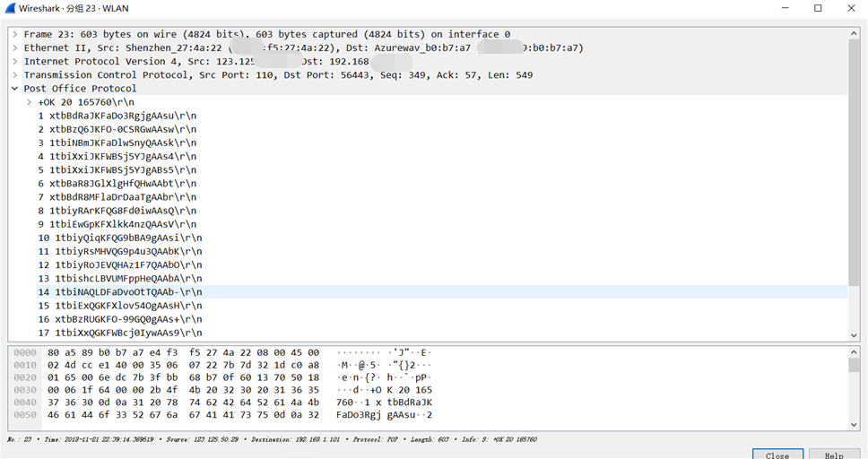Click hex offset 0020 row

click(222, 377)
